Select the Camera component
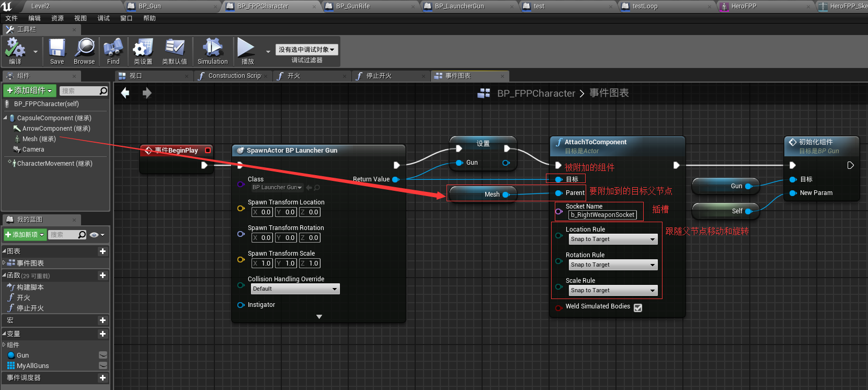This screenshot has height=390, width=868. click(x=33, y=150)
